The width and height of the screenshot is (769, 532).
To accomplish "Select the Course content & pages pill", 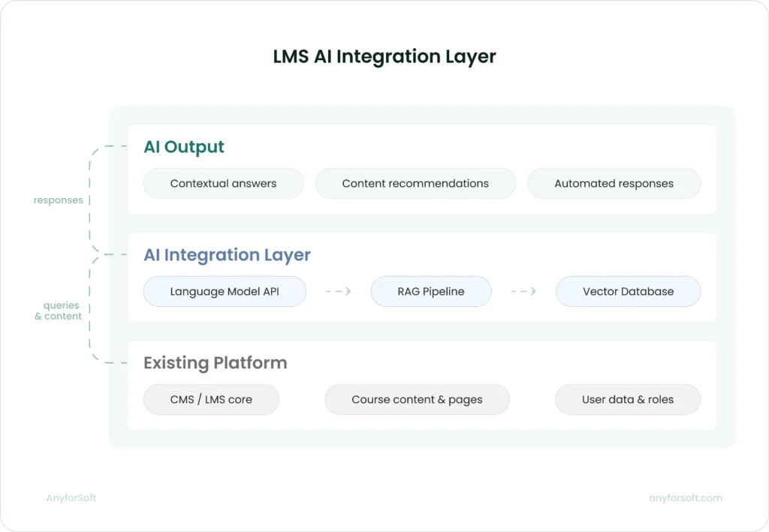I will (x=417, y=399).
